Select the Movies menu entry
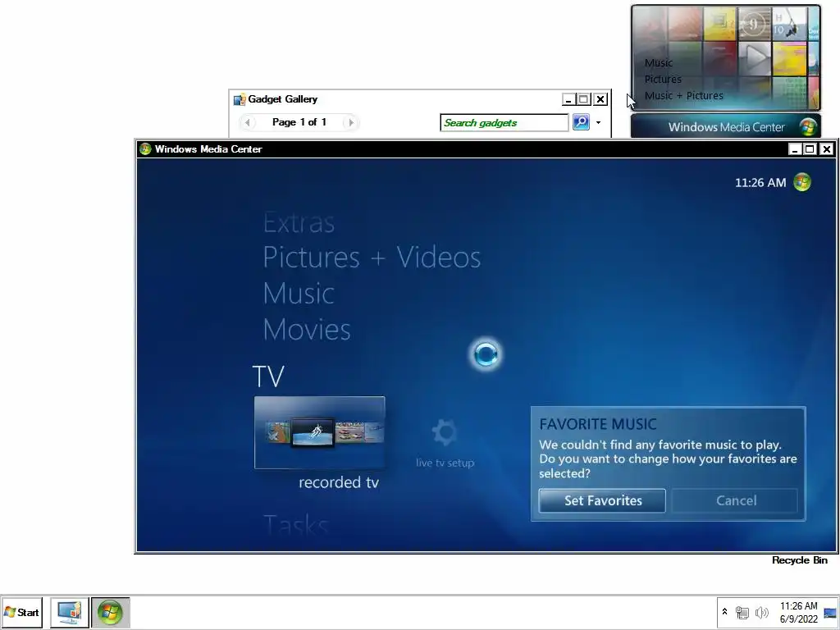The height and width of the screenshot is (630, 840). tap(307, 329)
